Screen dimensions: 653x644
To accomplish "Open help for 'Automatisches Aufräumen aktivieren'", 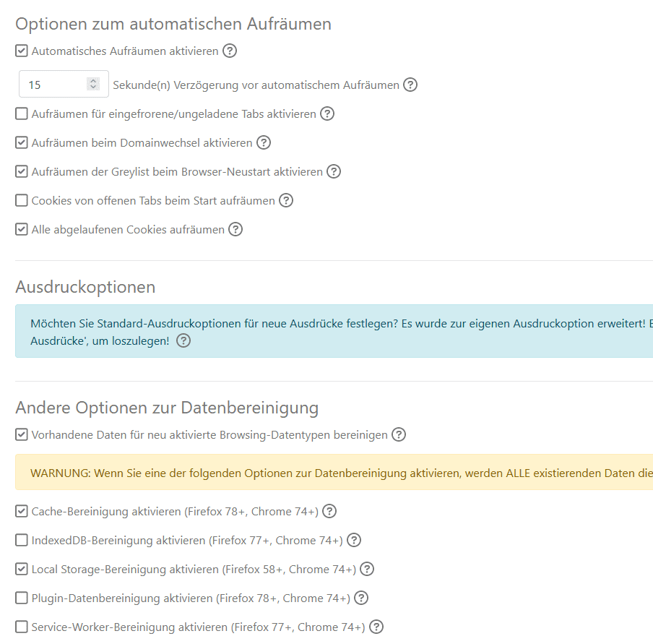I will click(230, 51).
